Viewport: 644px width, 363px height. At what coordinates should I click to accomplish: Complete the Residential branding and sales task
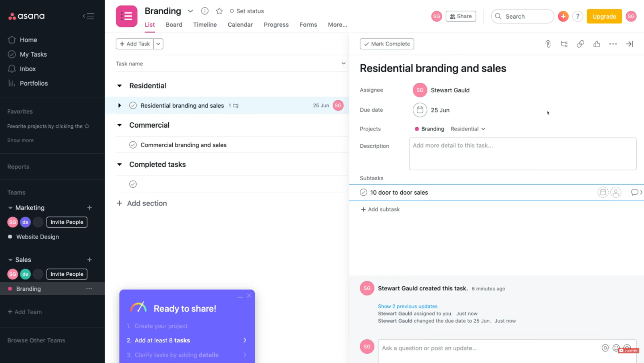point(133,105)
